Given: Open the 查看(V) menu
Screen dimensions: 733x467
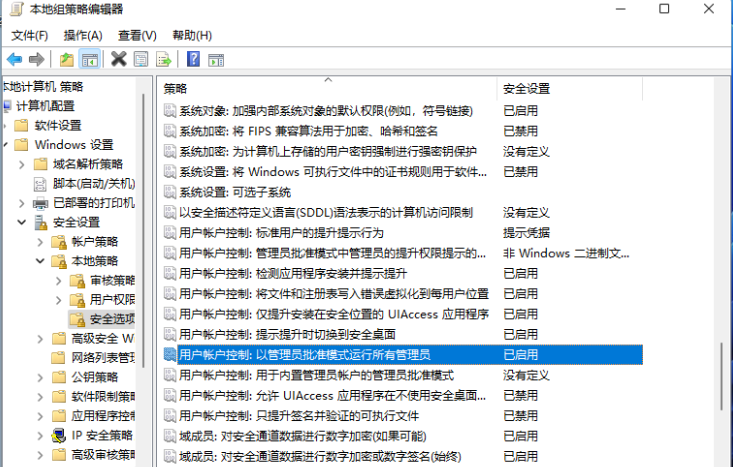Looking at the screenshot, I should tap(137, 35).
